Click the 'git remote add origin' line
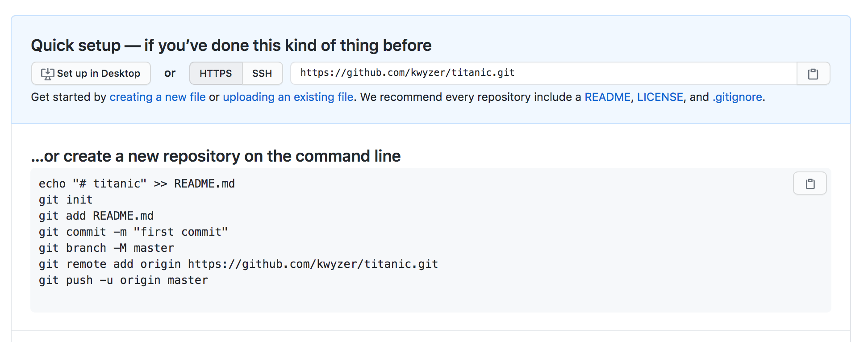Viewport: 868px width, 342px height. [238, 264]
